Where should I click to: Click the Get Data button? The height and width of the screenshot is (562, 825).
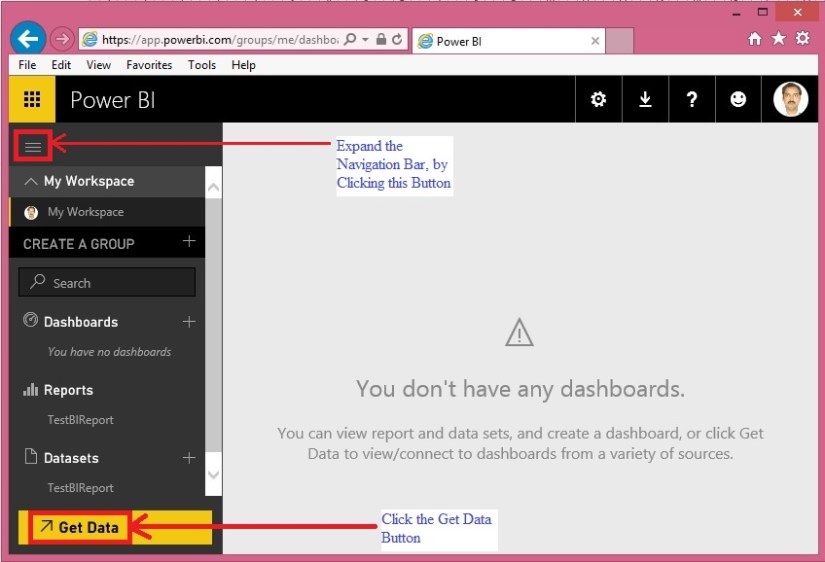115,527
